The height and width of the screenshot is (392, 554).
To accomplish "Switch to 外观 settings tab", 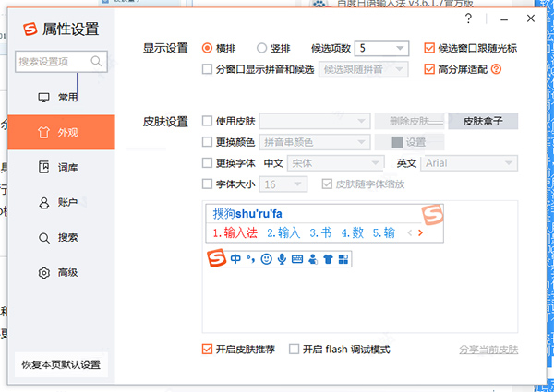I will click(61, 132).
